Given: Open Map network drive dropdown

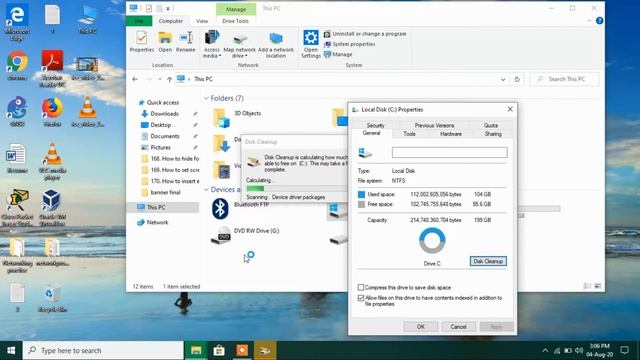Looking at the screenshot, I should (240, 45).
